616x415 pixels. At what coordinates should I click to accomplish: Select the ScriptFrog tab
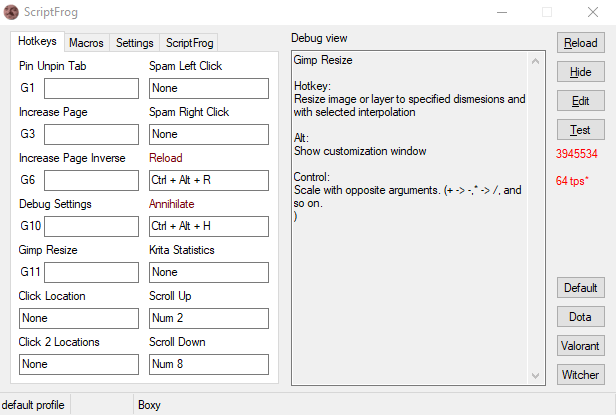pyautogui.click(x=189, y=42)
